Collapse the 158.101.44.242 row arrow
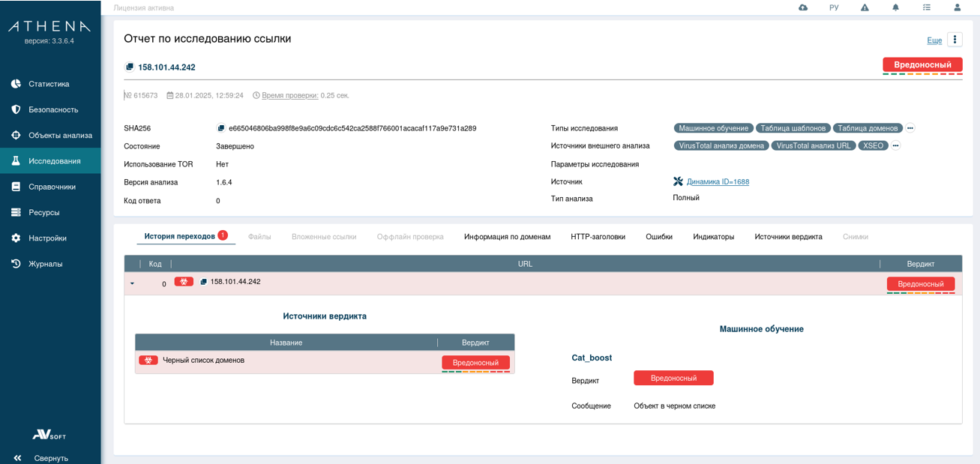This screenshot has height=464, width=980. pos(132,283)
